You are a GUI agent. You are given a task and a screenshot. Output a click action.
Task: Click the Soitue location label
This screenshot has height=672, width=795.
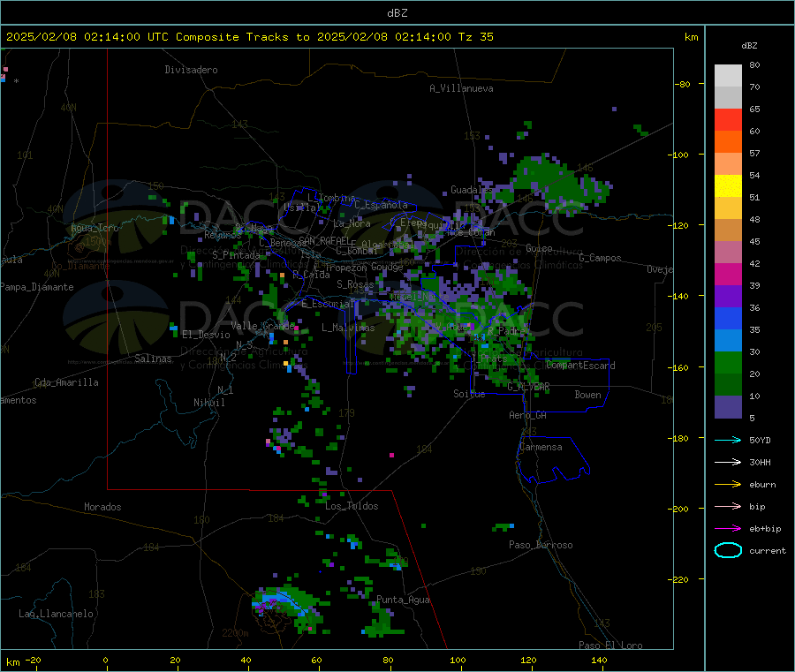(x=469, y=394)
